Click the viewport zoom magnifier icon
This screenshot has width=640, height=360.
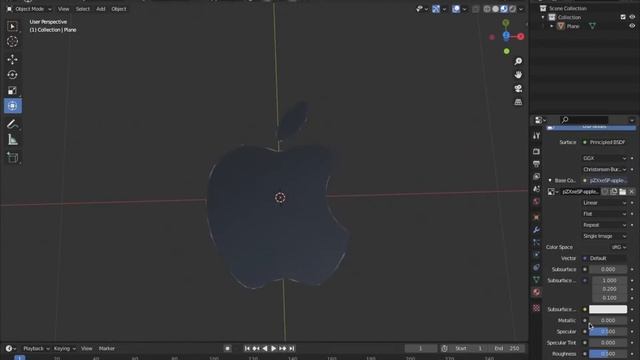coord(518,61)
